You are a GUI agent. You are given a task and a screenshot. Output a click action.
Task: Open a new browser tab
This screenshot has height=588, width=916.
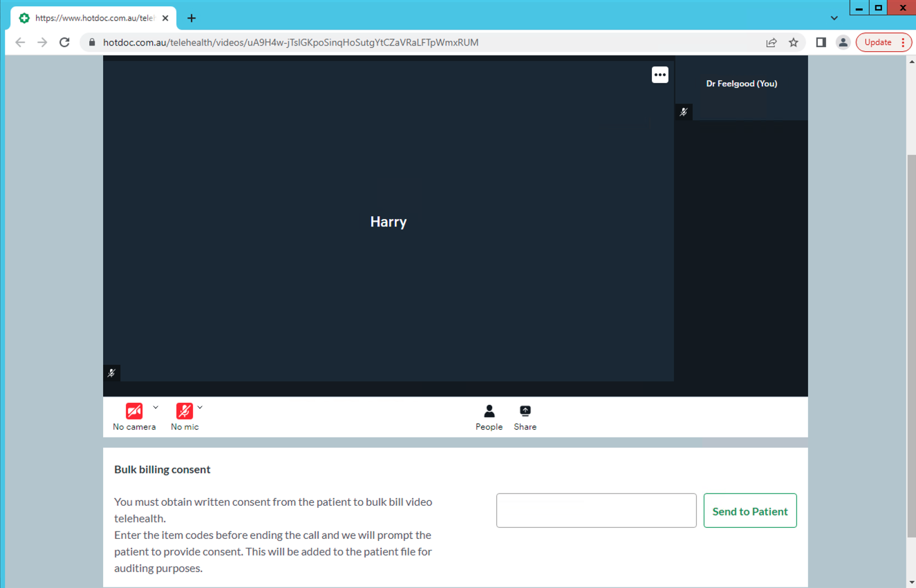point(191,18)
